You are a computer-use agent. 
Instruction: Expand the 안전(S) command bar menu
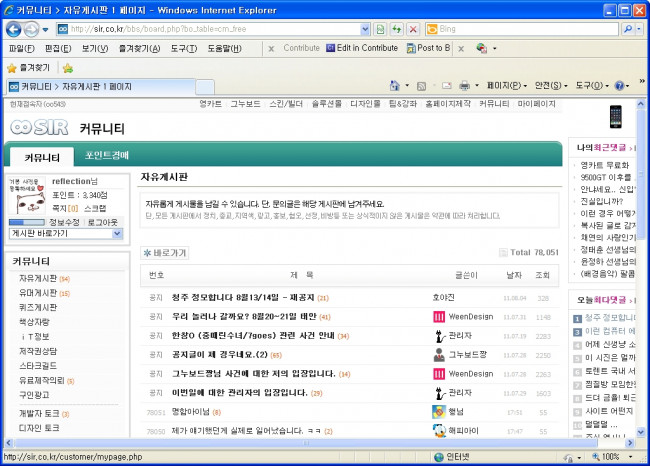[551, 86]
